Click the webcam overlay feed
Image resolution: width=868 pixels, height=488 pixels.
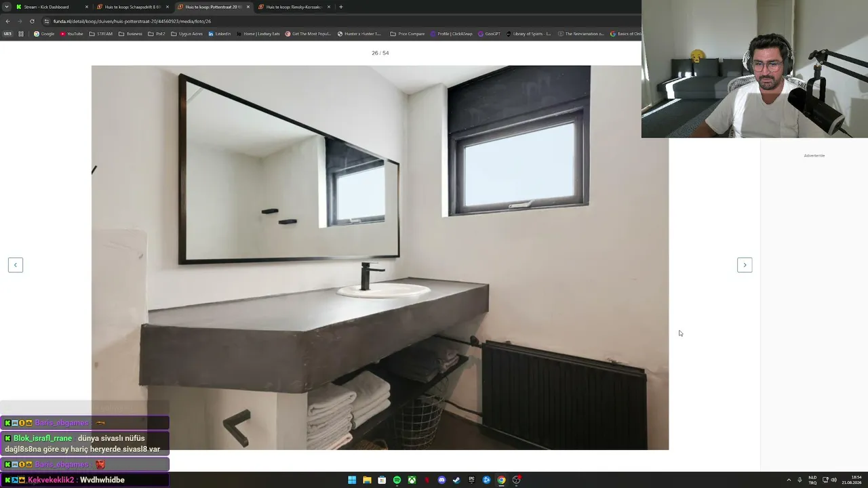coord(755,68)
